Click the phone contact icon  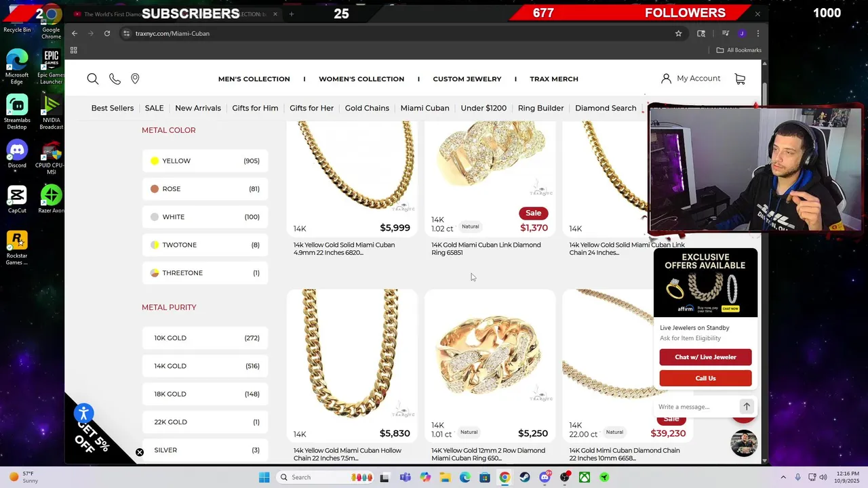[x=115, y=79]
